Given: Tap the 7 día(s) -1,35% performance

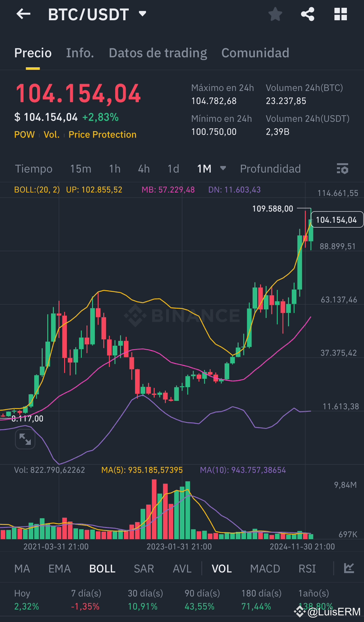Looking at the screenshot, I should (x=86, y=600).
